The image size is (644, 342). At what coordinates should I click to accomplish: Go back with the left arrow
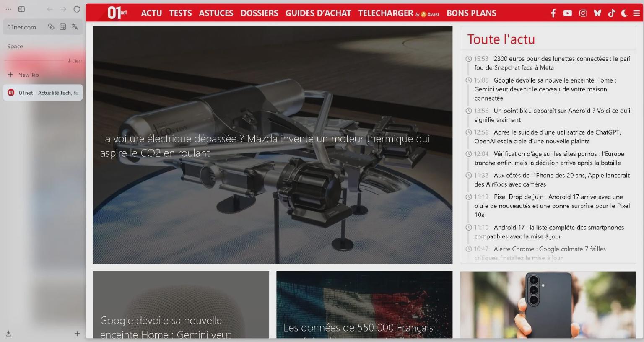pyautogui.click(x=50, y=9)
